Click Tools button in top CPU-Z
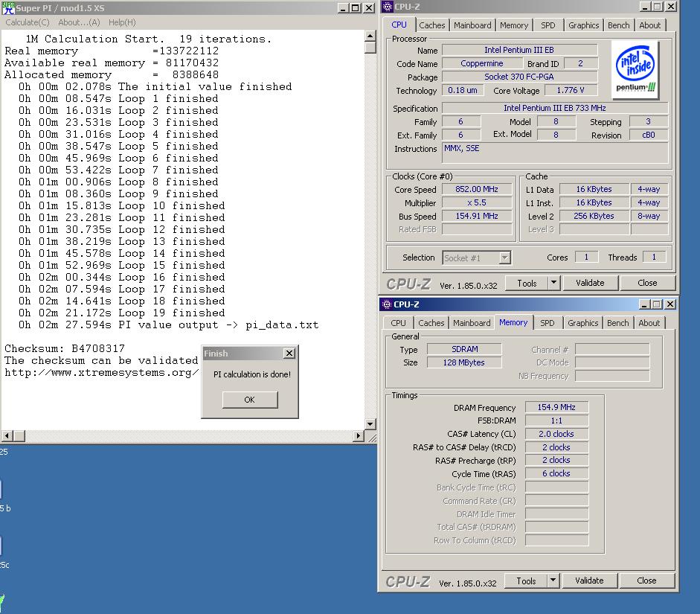 [527, 283]
